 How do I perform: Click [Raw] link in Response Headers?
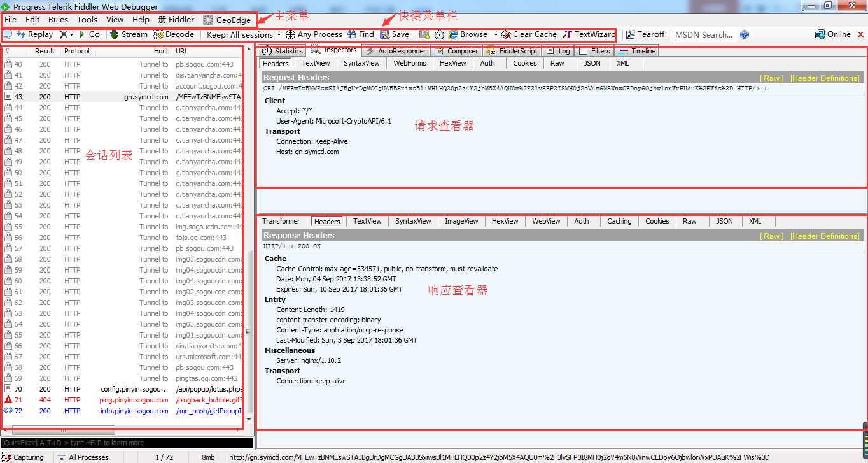click(x=772, y=236)
